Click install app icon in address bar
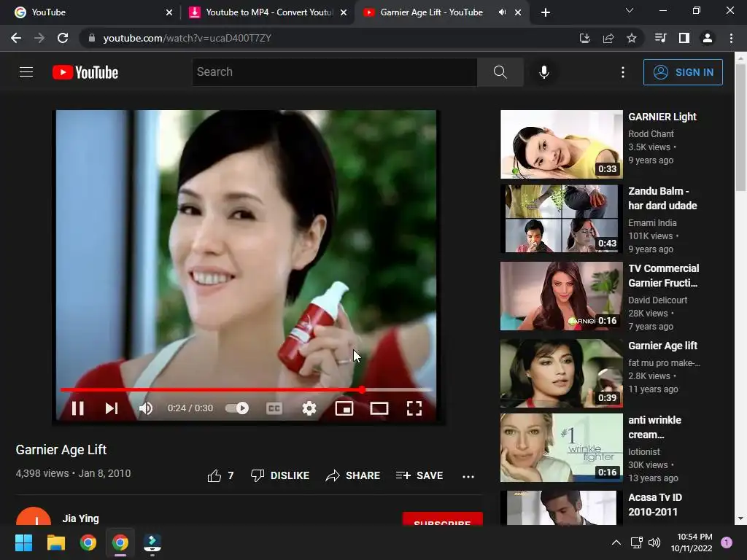 click(x=584, y=38)
